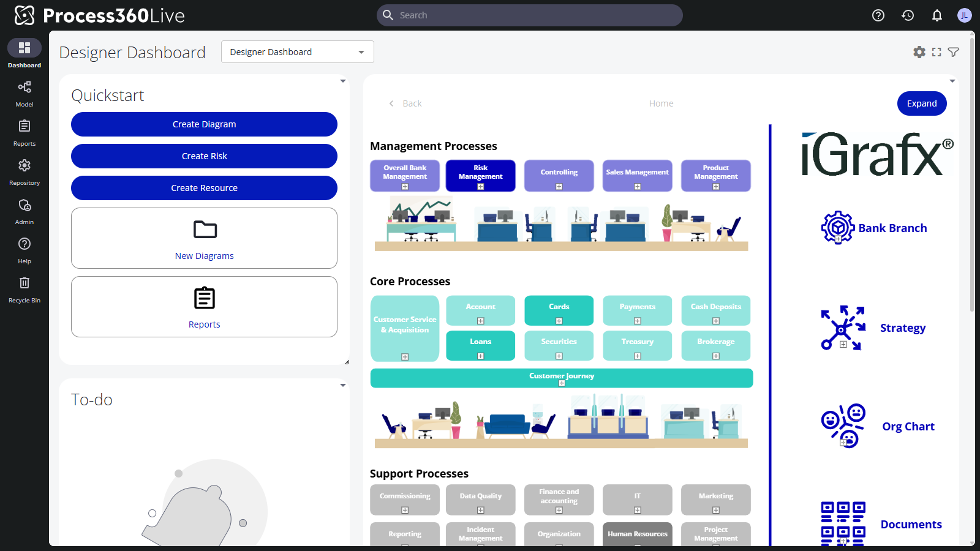Open the notifications bell
Screen dimensions: 980x551
click(x=937, y=15)
